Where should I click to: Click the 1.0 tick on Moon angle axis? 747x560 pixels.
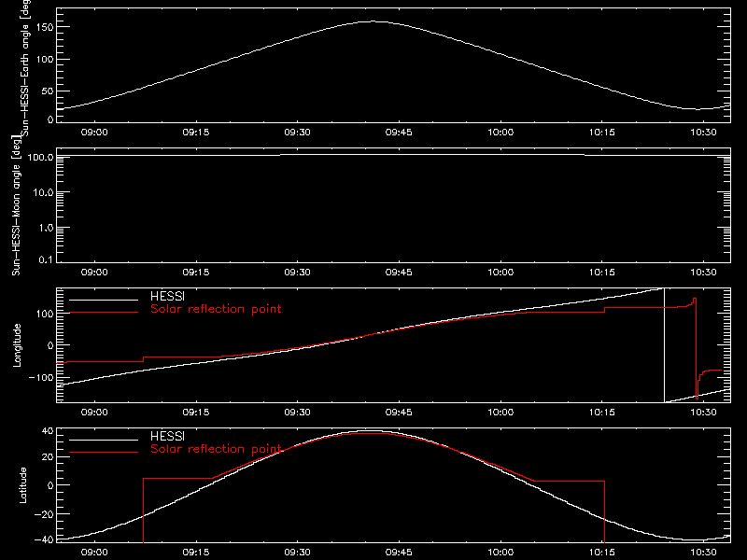click(45, 228)
